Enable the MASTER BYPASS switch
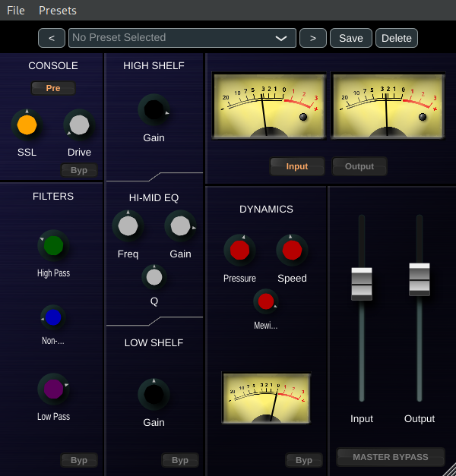This screenshot has height=476, width=456. [391, 457]
